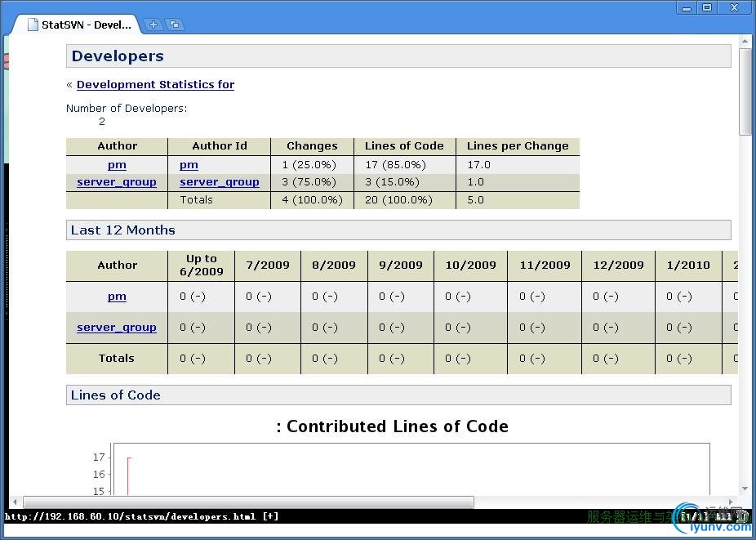Close the browser window
This screenshot has height=540, width=756.
click(x=735, y=7)
